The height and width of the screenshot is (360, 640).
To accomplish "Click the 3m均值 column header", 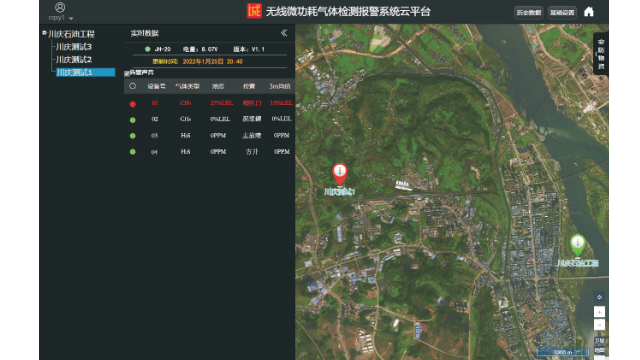I will coord(280,87).
